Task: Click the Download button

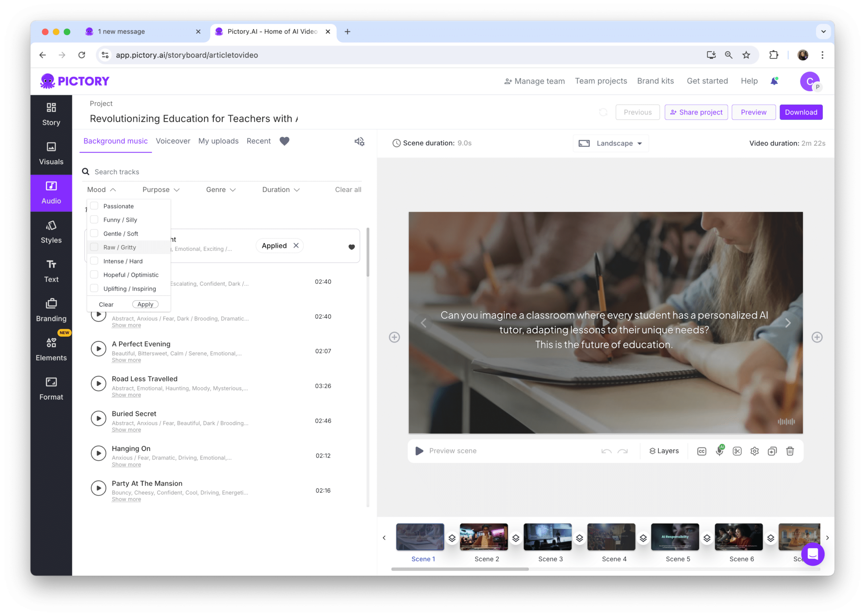Action: 801,111
